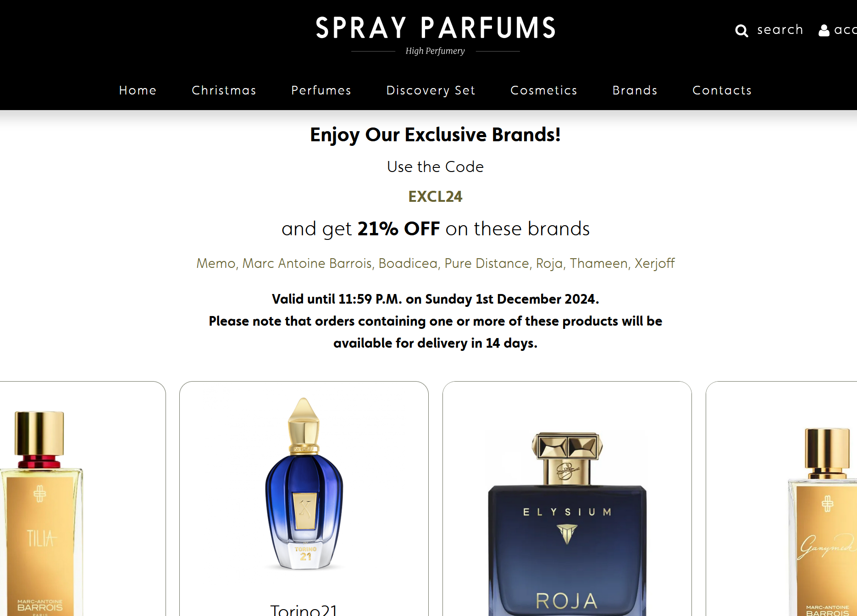The height and width of the screenshot is (616, 857).
Task: Click the Memo brand link
Action: tap(215, 263)
